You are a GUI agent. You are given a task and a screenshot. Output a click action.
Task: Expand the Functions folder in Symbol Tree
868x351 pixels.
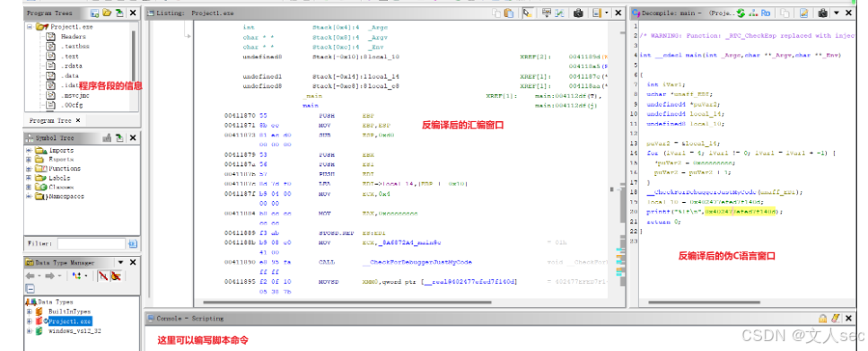29,168
